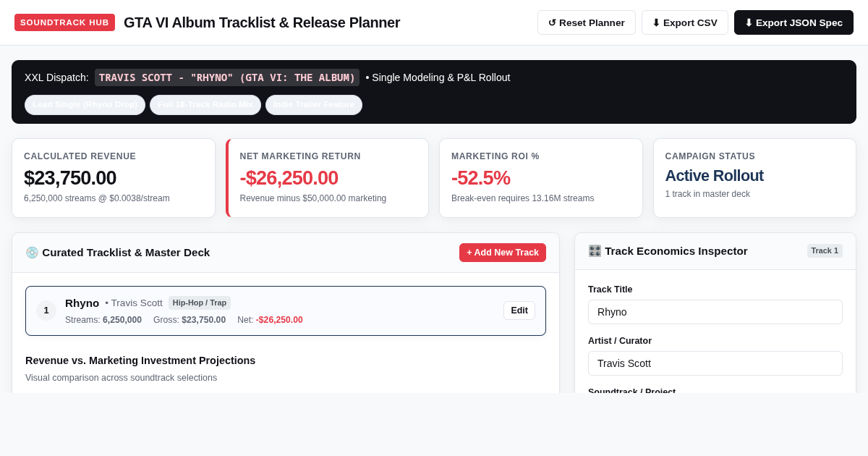Viewport: 868px width, 456px height.
Task: Select the Full 18-Track Radio Mix pill
Action: [205, 105]
